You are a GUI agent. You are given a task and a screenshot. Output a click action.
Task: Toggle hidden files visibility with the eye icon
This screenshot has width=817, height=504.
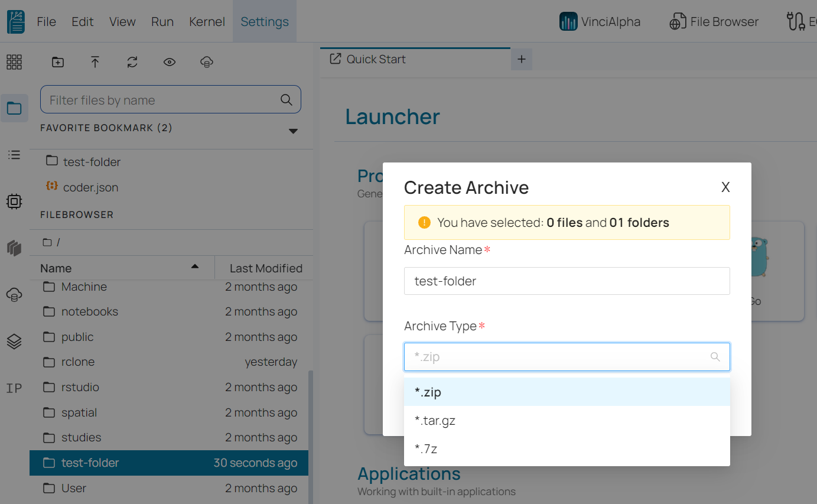pyautogui.click(x=169, y=61)
